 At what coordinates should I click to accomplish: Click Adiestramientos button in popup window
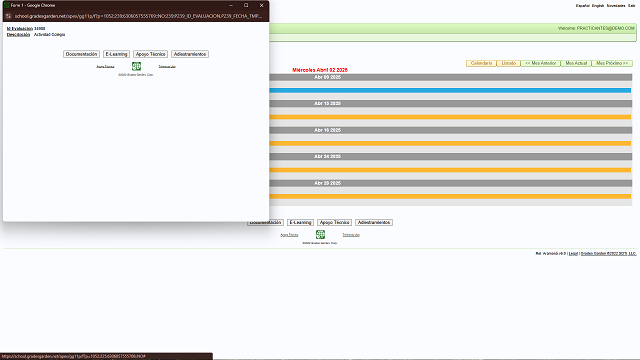tap(190, 54)
